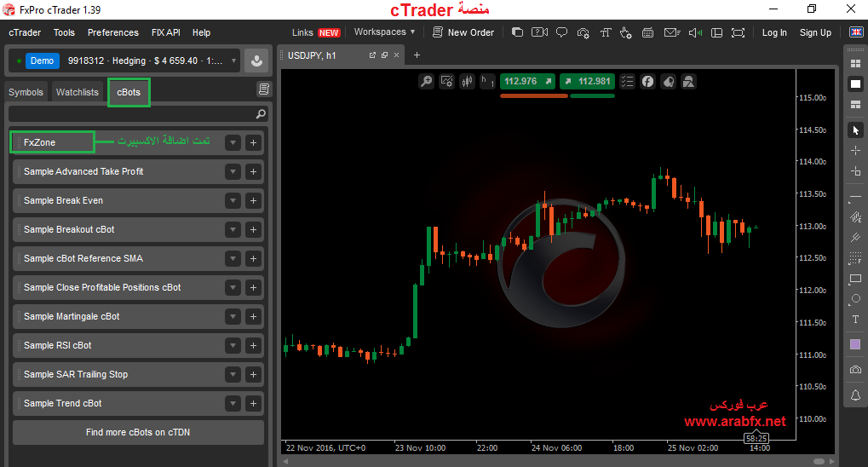Click the cBots search field

(x=138, y=114)
